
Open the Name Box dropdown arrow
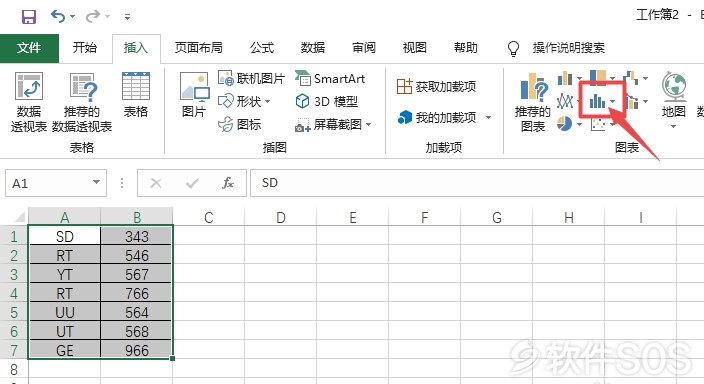(96, 182)
